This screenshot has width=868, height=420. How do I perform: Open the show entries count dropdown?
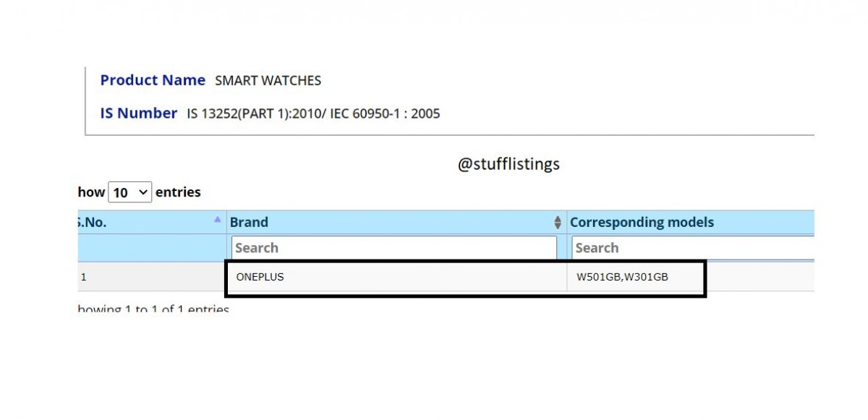pos(130,192)
